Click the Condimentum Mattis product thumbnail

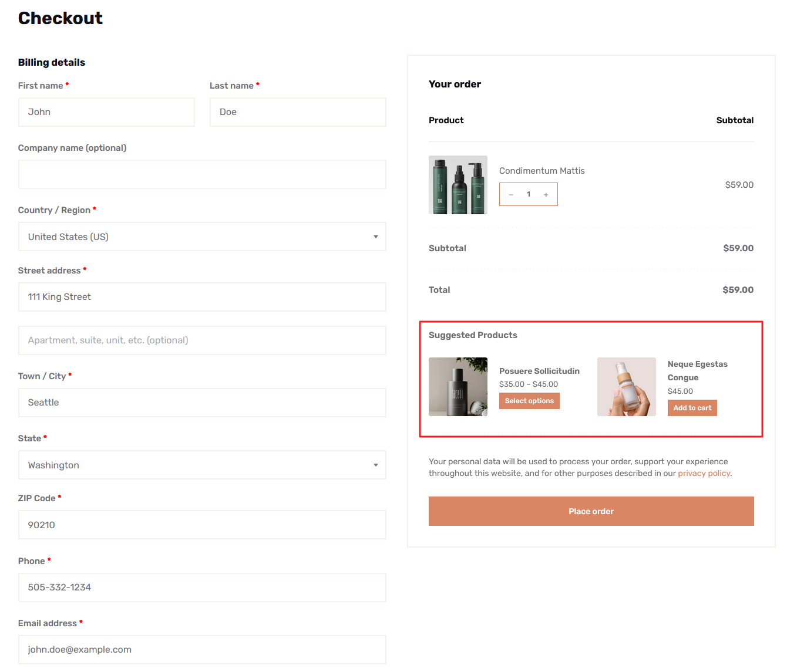[458, 185]
